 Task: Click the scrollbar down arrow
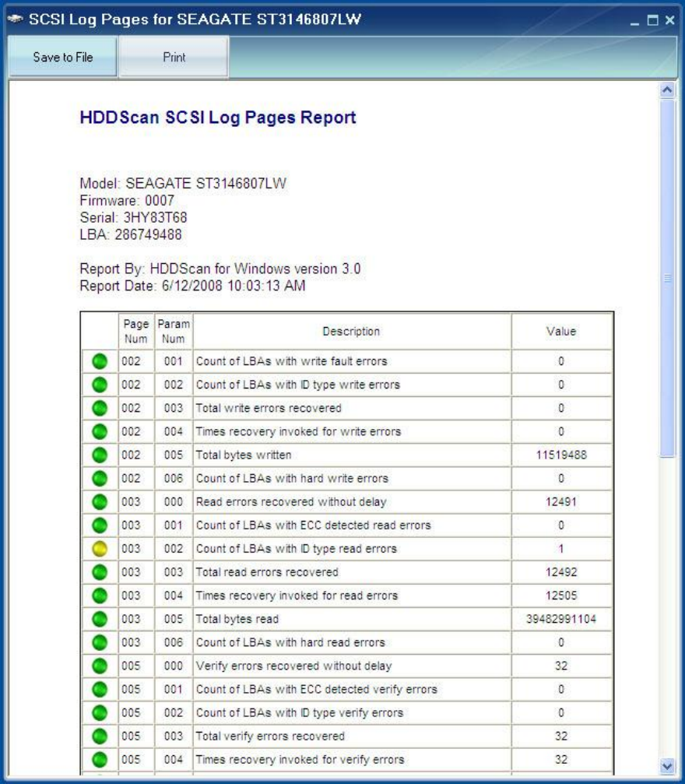pyautogui.click(x=667, y=765)
